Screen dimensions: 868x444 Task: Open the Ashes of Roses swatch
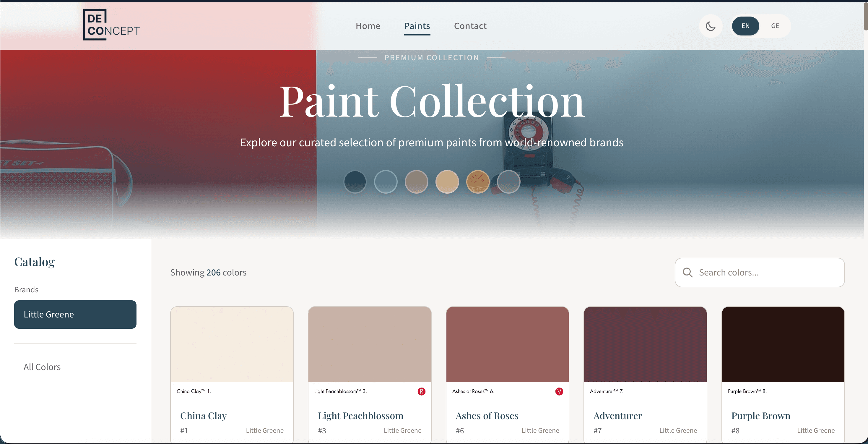pyautogui.click(x=508, y=344)
